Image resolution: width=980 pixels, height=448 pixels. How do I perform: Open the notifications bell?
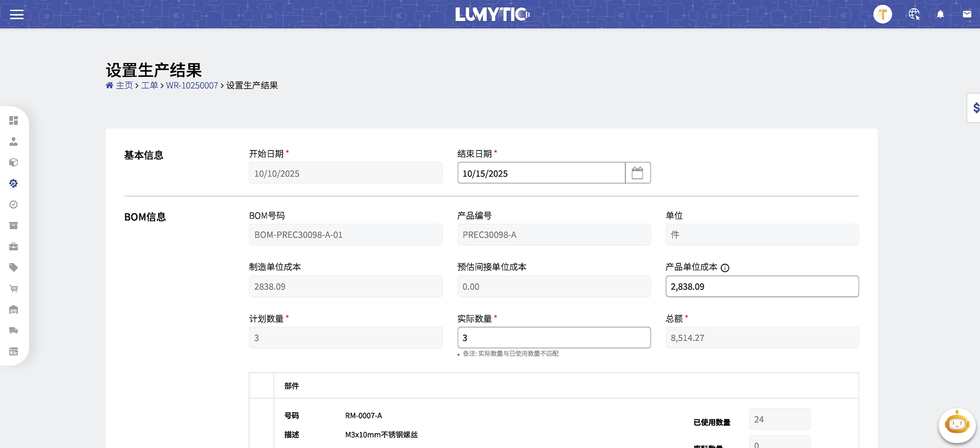[x=940, y=14]
